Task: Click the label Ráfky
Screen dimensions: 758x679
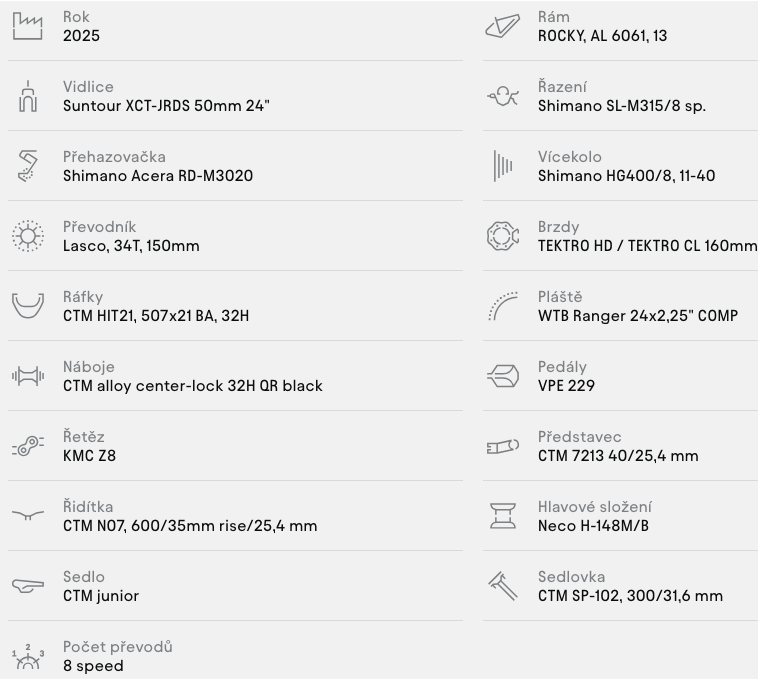Action: 83,297
